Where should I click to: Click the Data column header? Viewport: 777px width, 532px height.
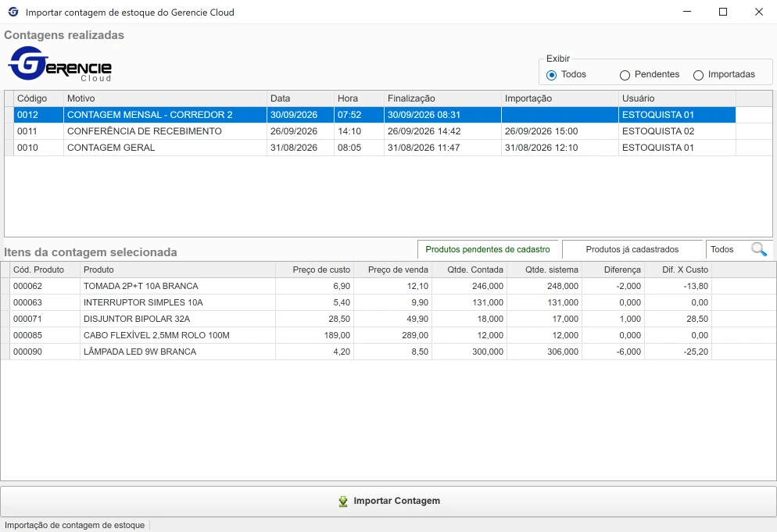click(300, 98)
